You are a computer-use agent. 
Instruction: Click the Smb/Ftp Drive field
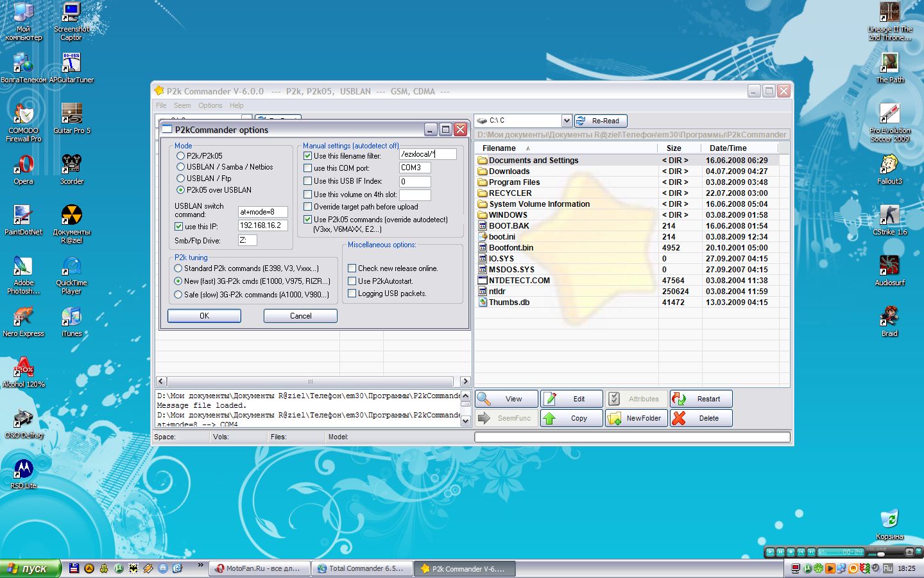click(248, 240)
